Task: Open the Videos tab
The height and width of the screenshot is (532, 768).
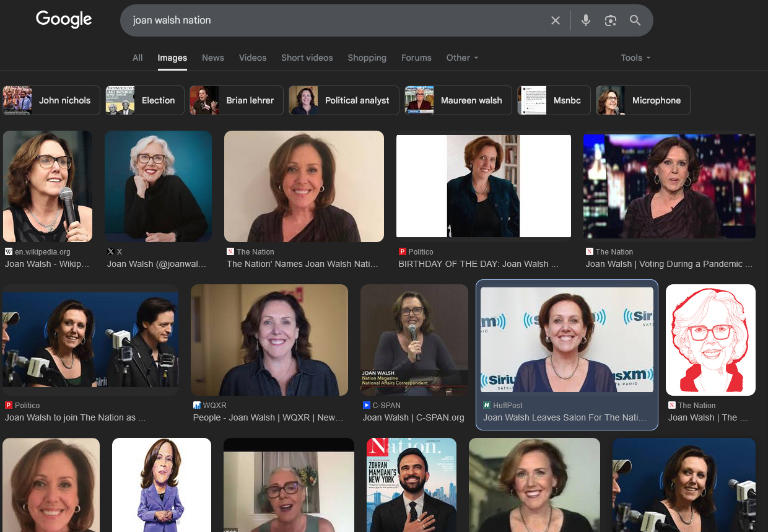Action: tap(253, 58)
